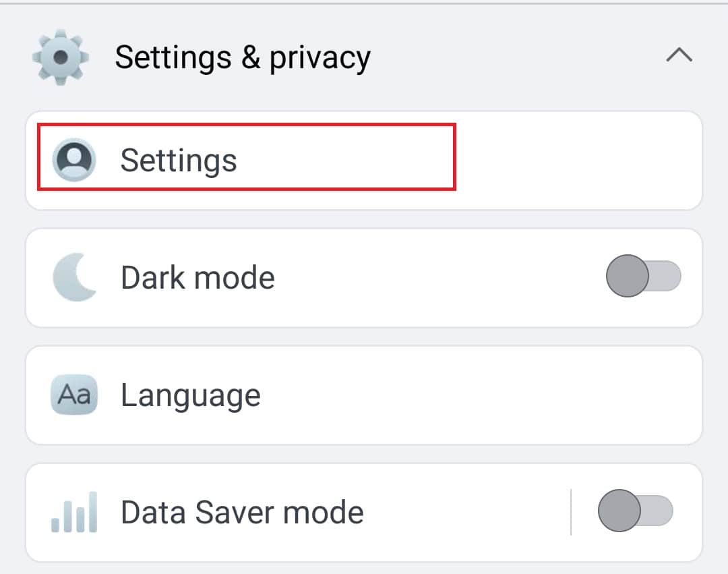Click the signal bars Data Saver icon
This screenshot has width=728, height=574.
tap(74, 512)
